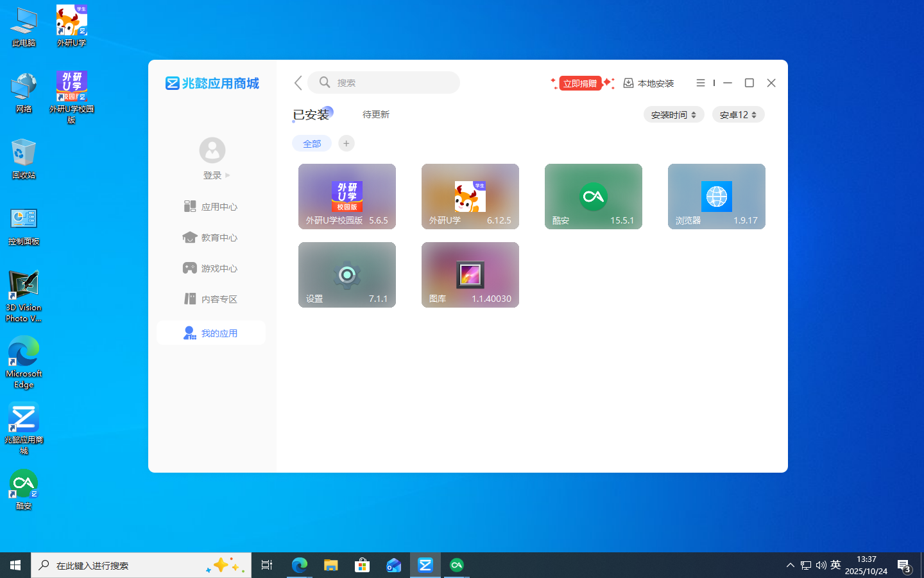Launch 外研U学 version 6.12.5
The width and height of the screenshot is (924, 578).
point(470,196)
